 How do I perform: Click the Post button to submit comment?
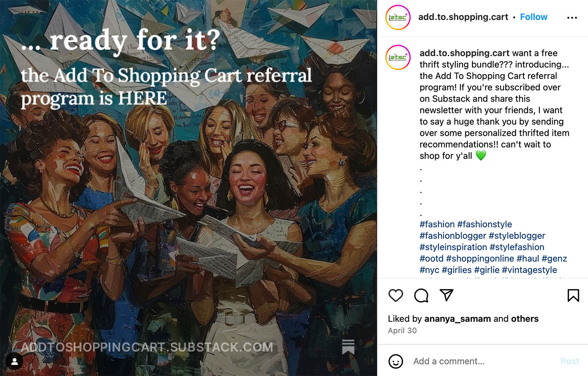click(x=570, y=361)
